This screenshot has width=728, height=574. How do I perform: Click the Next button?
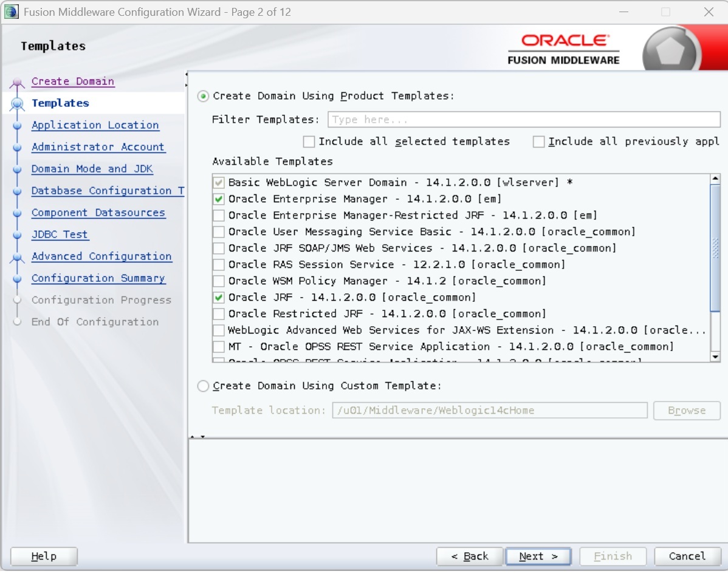(538, 556)
